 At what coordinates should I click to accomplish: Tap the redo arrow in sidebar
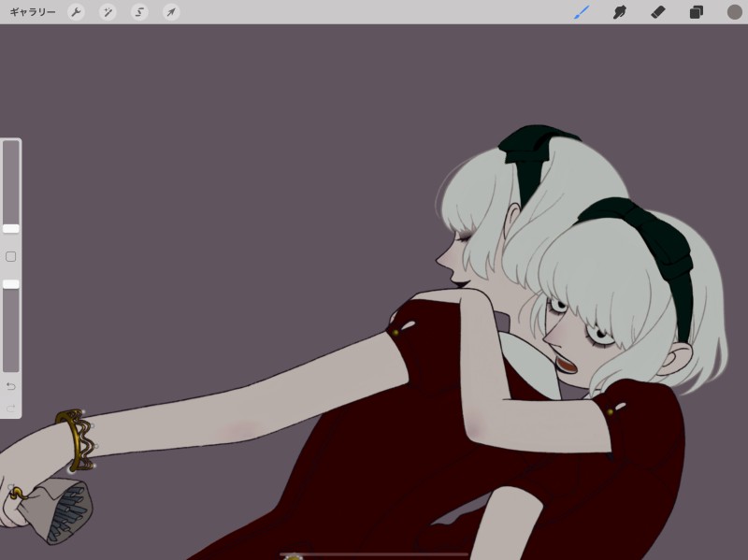coord(11,408)
